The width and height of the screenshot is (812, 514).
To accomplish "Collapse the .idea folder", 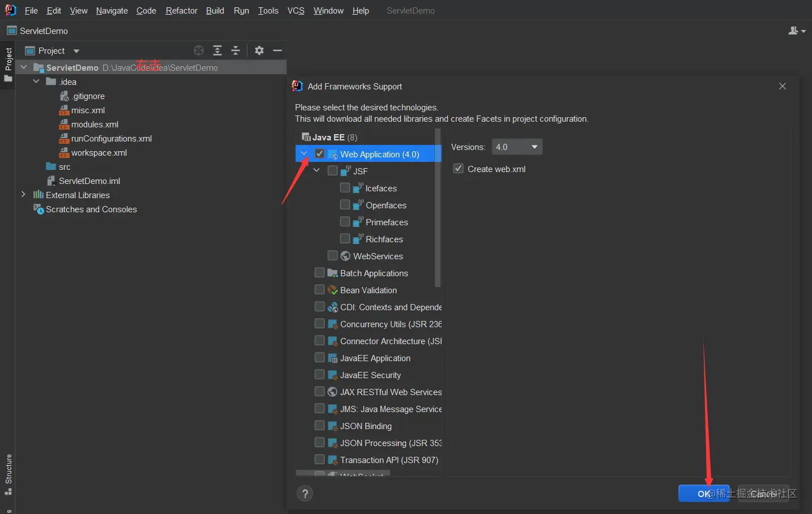I will (x=36, y=82).
